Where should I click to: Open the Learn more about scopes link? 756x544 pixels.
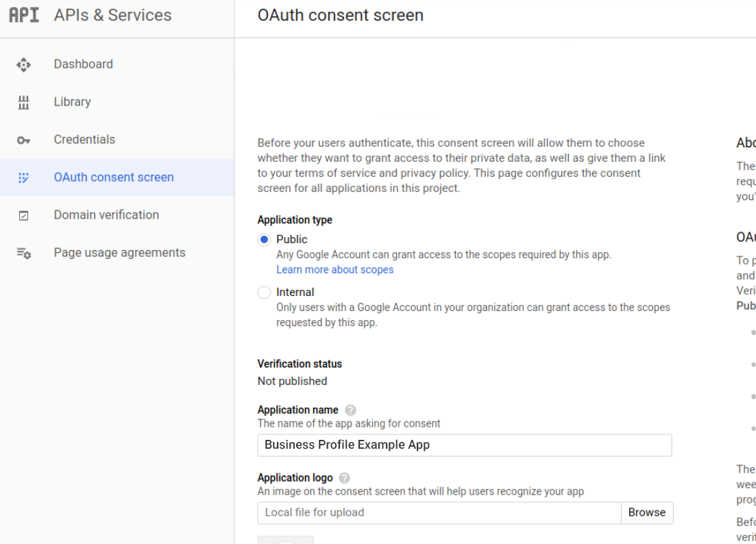click(334, 269)
